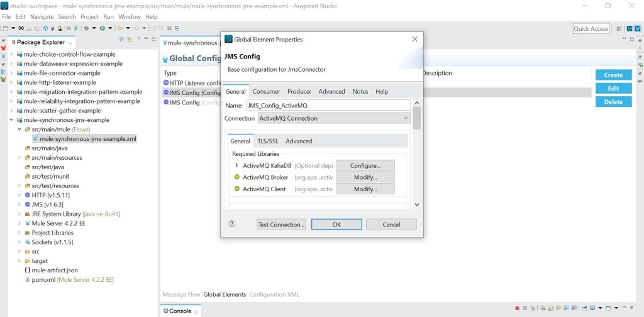Click the yellow Back navigation arrow
The width and height of the screenshot is (644, 317).
(x=120, y=28)
